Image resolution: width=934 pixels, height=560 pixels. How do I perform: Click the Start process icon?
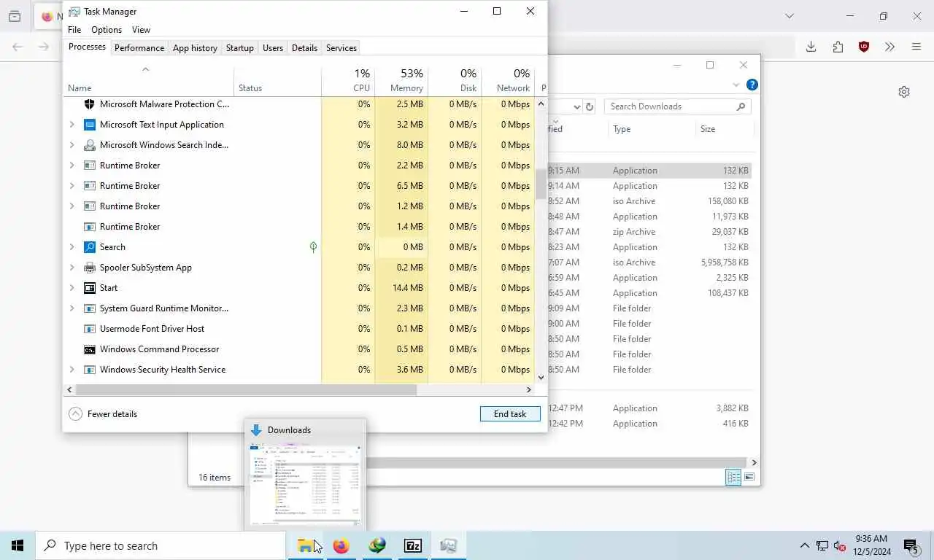pyautogui.click(x=90, y=288)
